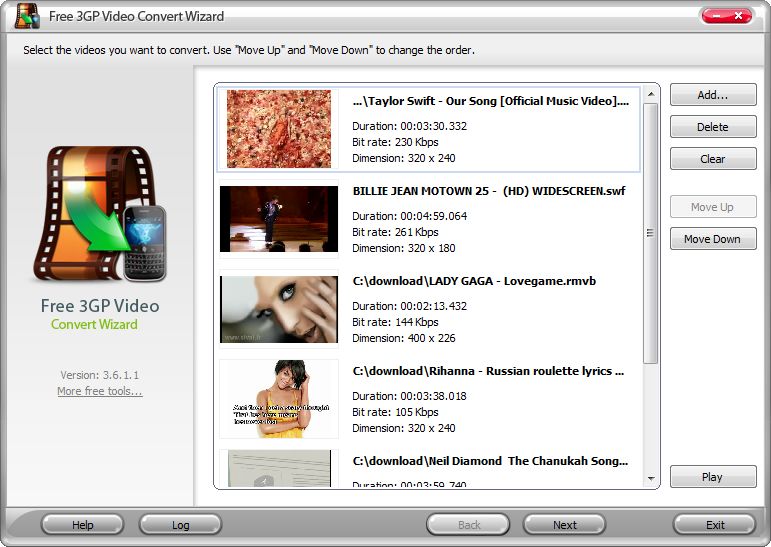Open the More free tools... link
Viewport: 771px width, 547px height.
[100, 391]
